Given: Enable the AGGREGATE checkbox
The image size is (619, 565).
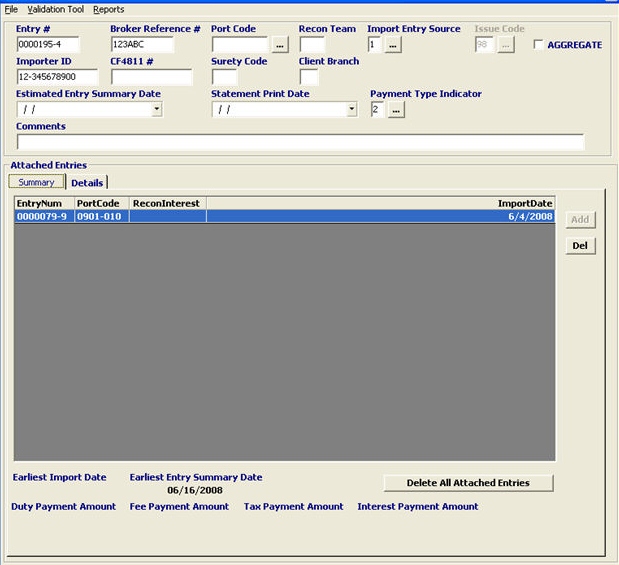Looking at the screenshot, I should pos(539,45).
